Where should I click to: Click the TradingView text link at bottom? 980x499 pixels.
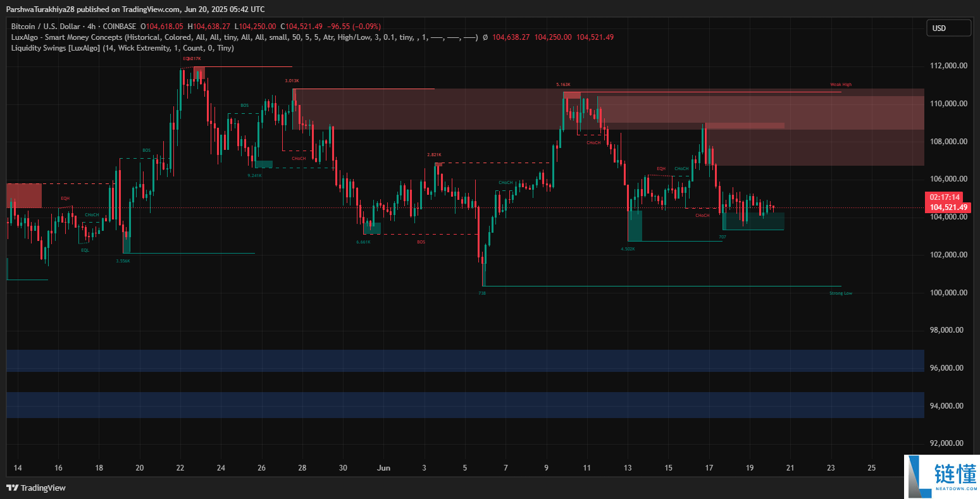[x=44, y=488]
